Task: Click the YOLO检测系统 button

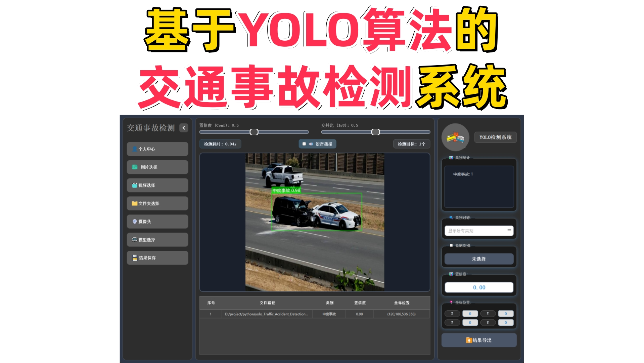Action: [495, 137]
